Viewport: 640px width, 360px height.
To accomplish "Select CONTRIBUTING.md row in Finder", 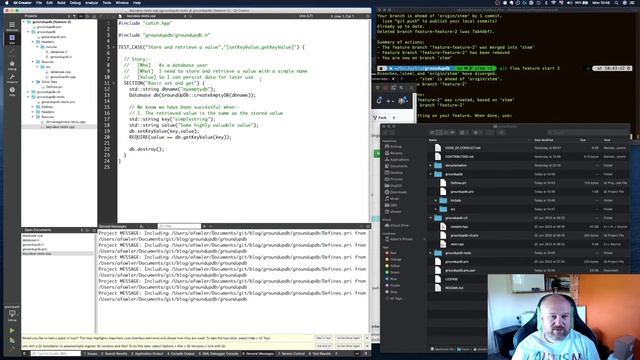I will point(529,157).
